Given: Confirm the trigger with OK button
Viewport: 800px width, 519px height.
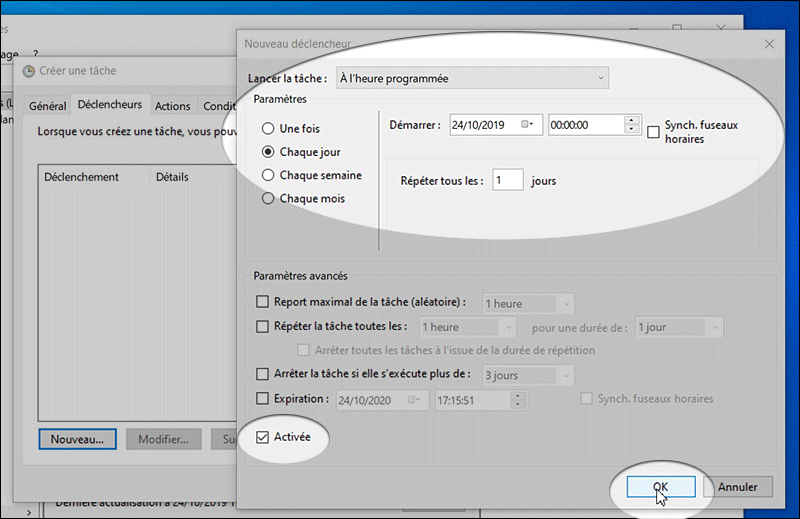Looking at the screenshot, I should click(x=660, y=486).
